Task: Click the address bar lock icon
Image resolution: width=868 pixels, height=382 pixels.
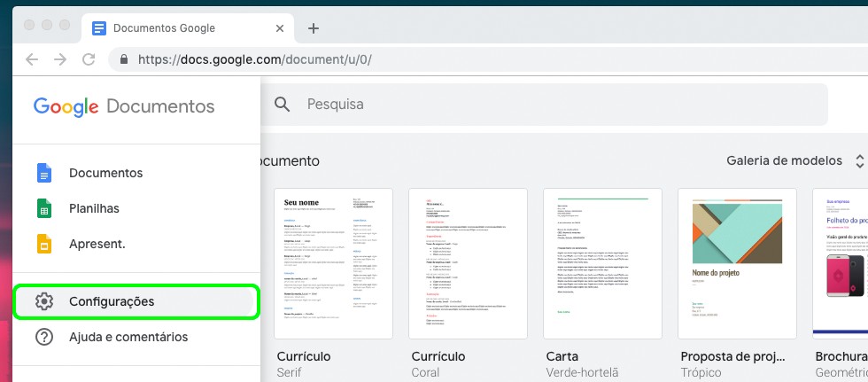Action: click(x=124, y=59)
